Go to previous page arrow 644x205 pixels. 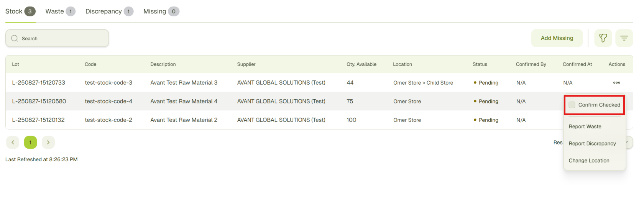pyautogui.click(x=13, y=143)
